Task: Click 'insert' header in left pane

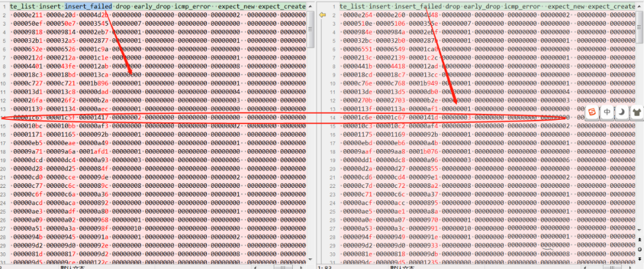Action: [49, 7]
